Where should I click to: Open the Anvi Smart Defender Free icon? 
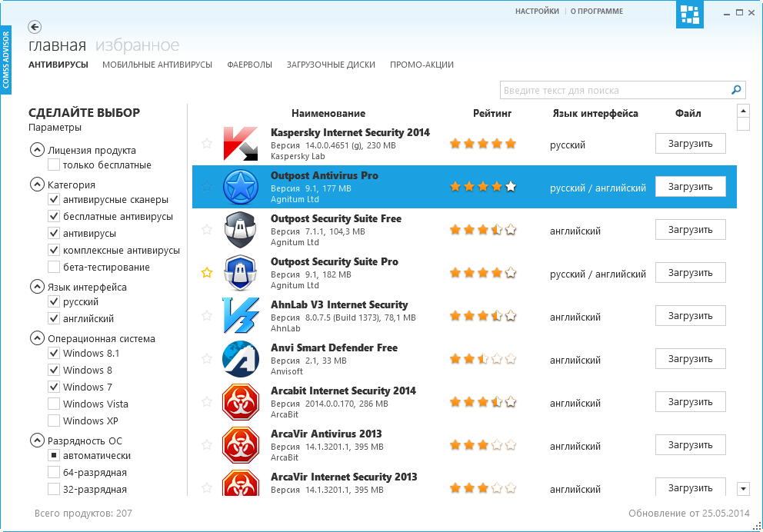(241, 359)
